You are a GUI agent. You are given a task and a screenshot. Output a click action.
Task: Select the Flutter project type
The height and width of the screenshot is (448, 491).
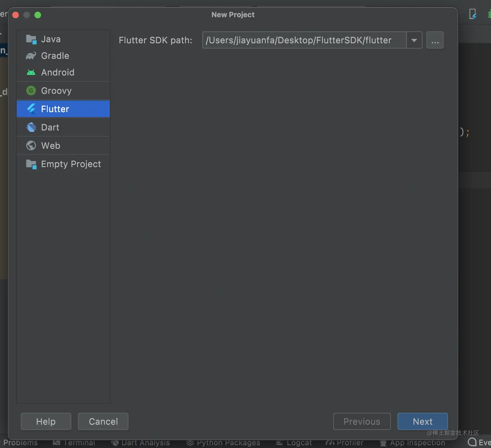[x=63, y=109]
